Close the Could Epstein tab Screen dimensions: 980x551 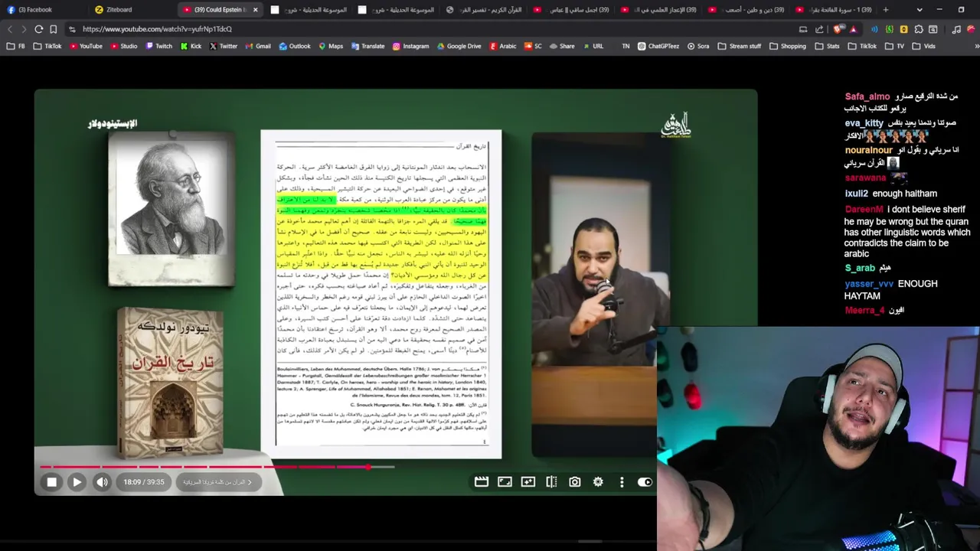[255, 10]
